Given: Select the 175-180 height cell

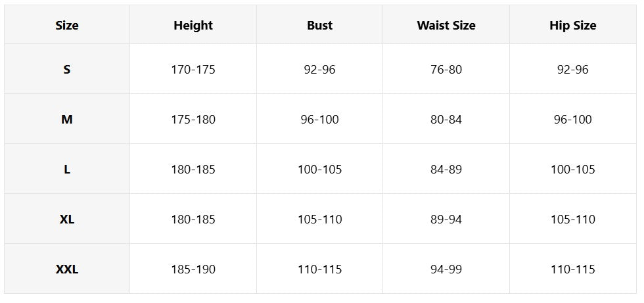Looking at the screenshot, I should (x=193, y=119).
